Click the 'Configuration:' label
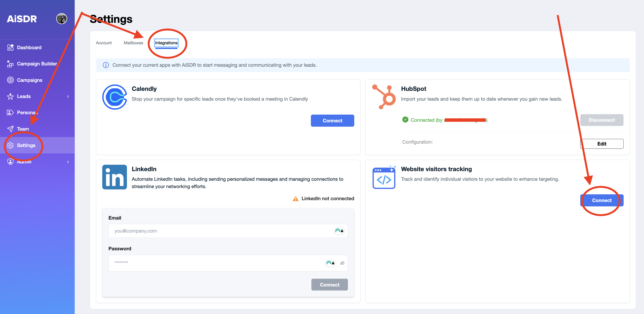This screenshot has width=644, height=314. coord(417,142)
